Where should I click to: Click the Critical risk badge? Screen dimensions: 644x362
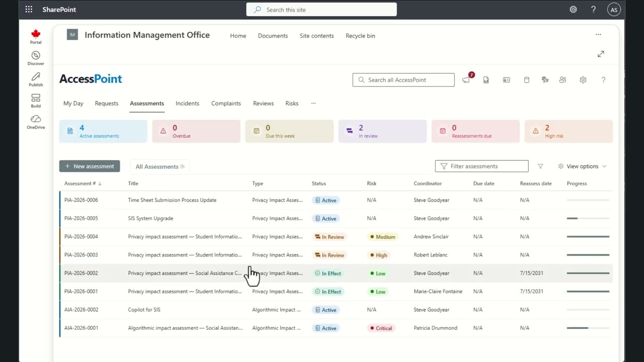click(x=381, y=328)
